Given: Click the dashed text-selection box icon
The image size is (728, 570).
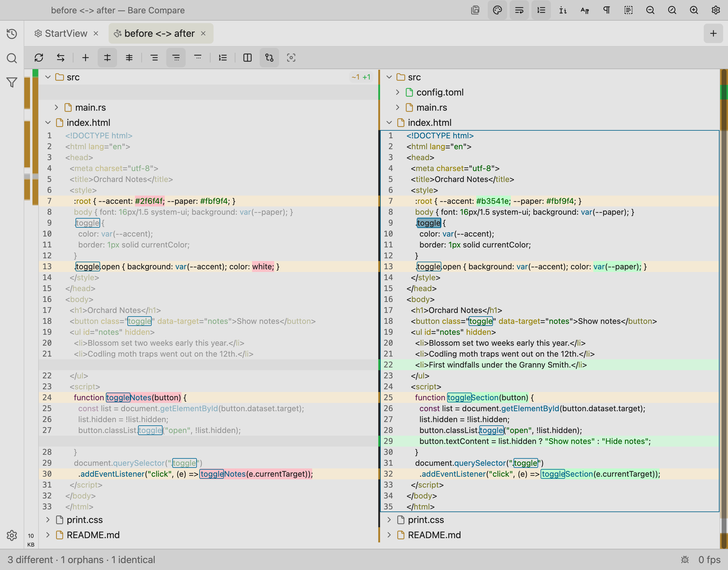Looking at the screenshot, I should [x=629, y=10].
